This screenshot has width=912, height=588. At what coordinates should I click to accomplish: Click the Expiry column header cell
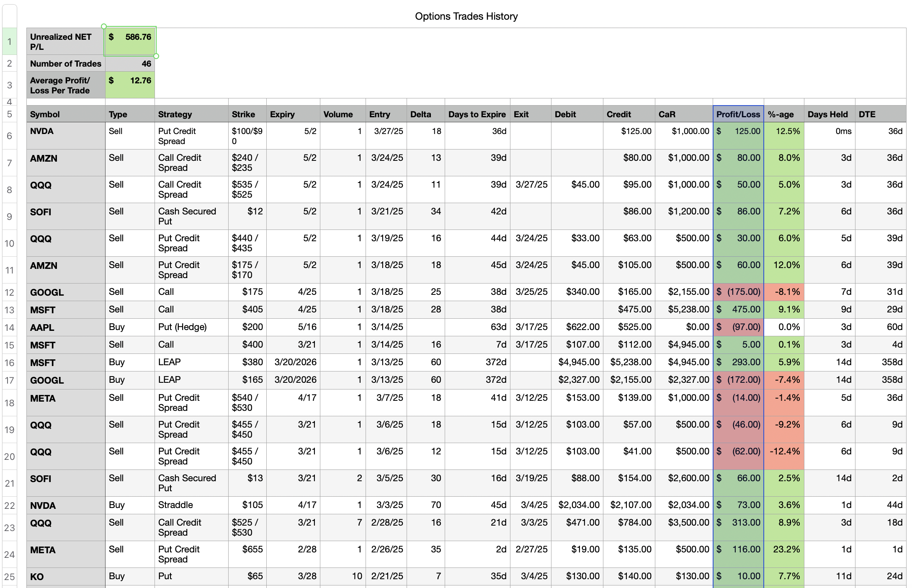(x=293, y=114)
